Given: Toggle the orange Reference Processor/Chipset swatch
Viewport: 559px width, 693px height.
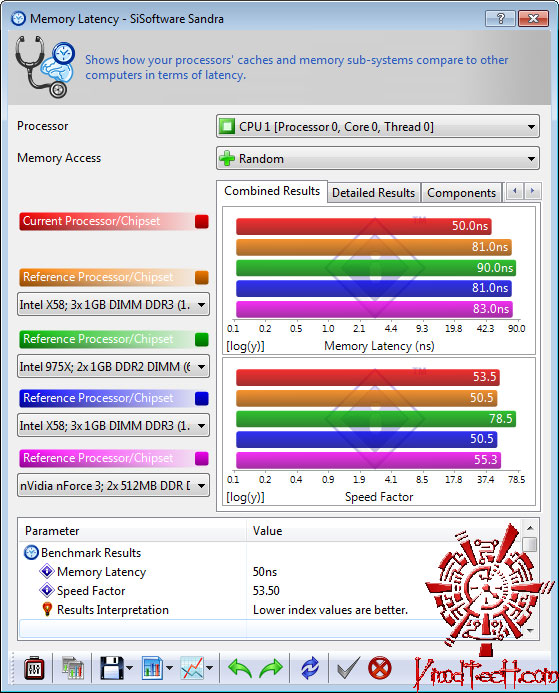Looking at the screenshot, I should [x=202, y=278].
